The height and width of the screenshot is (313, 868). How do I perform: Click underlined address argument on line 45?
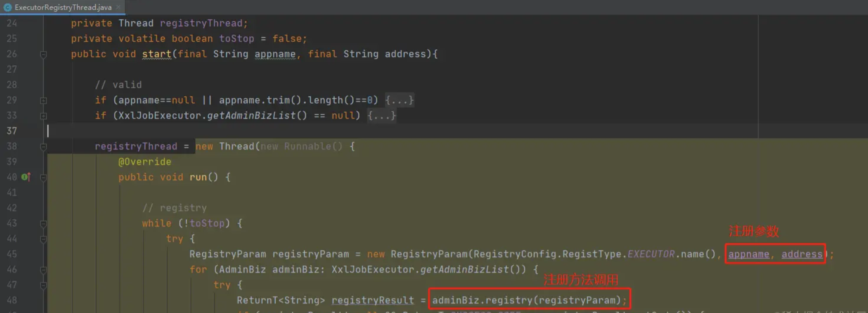802,254
